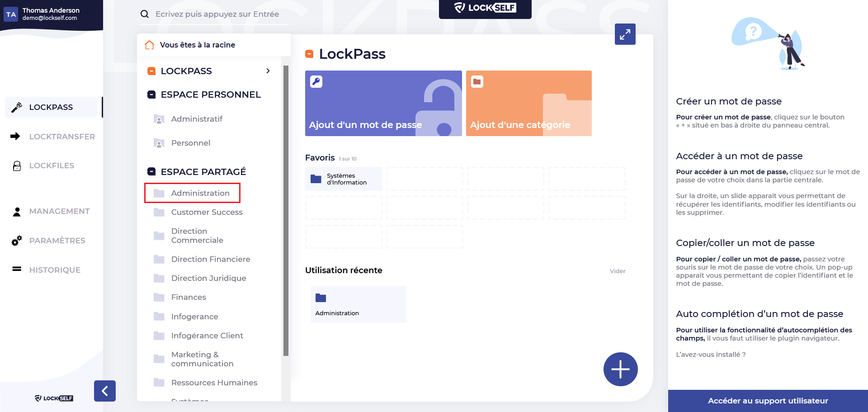The image size is (868, 412).
Task: Open HISTORIQUE menu item
Action: click(55, 270)
